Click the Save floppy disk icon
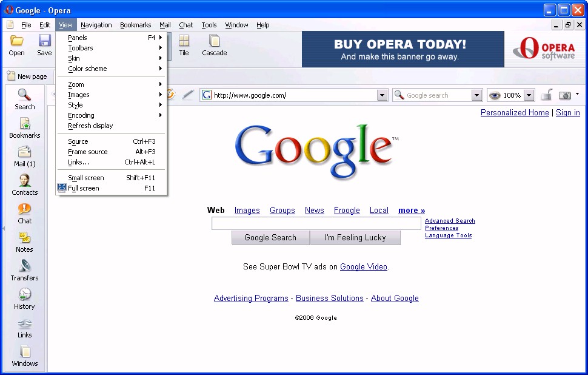 point(45,41)
